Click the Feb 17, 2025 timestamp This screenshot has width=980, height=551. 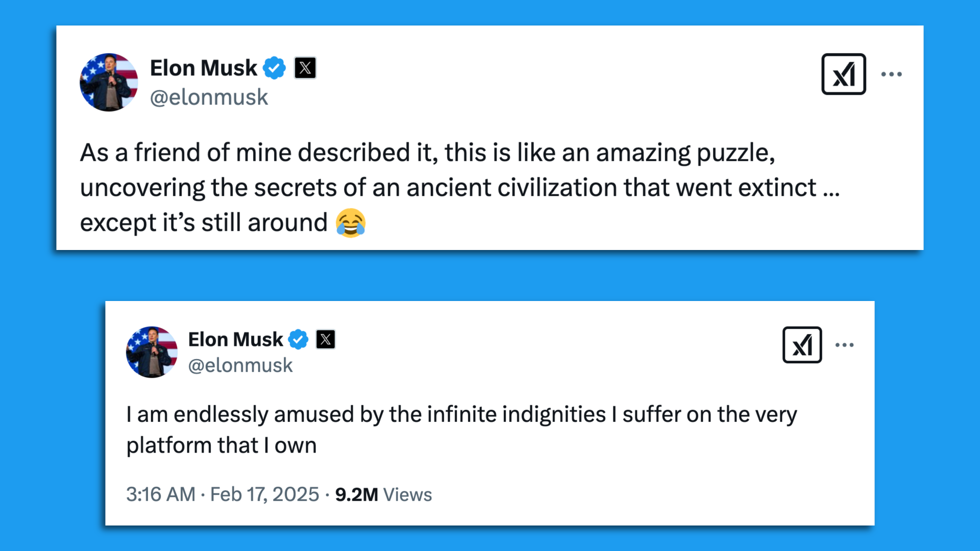pos(263,493)
